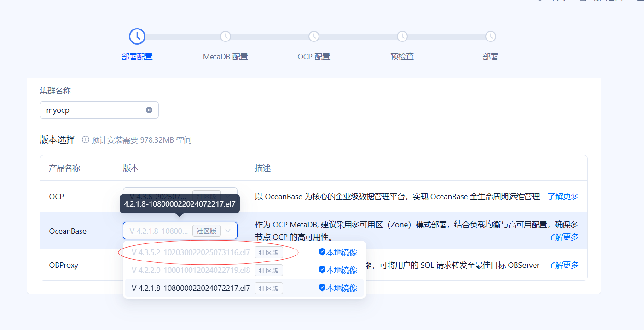Viewport: 644px width, 330px height.
Task: Click the 部署配置 step clock icon
Action: [x=137, y=36]
